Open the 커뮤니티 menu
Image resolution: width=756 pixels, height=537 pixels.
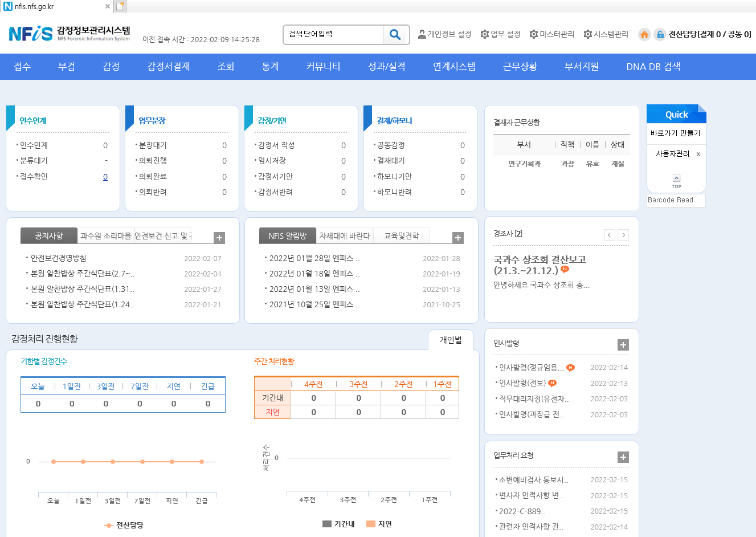pos(323,67)
